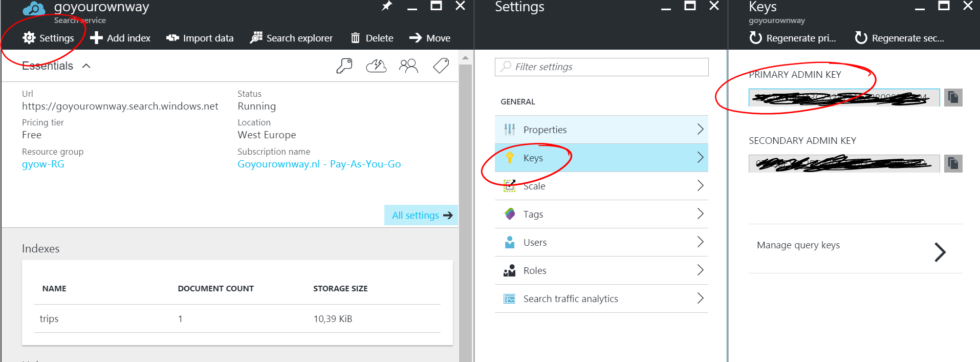Open the gyow-RG resource group link
The image size is (980, 362).
(43, 164)
